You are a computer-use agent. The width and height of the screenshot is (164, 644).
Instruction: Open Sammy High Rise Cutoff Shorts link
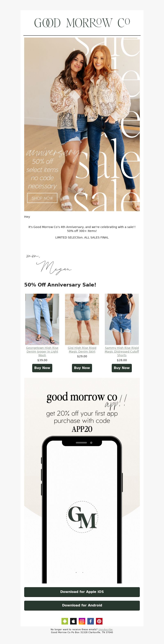point(122,351)
